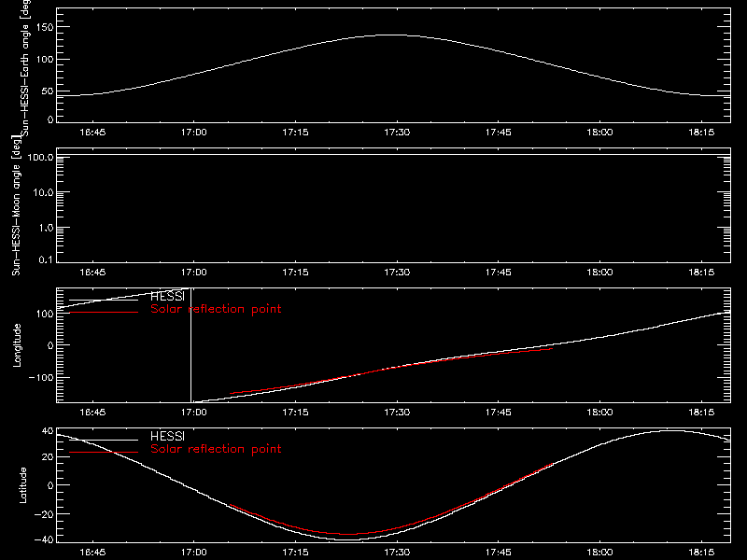Click 17:30 time label under Earth angle plot
This screenshot has height=560, width=747.
(x=397, y=132)
